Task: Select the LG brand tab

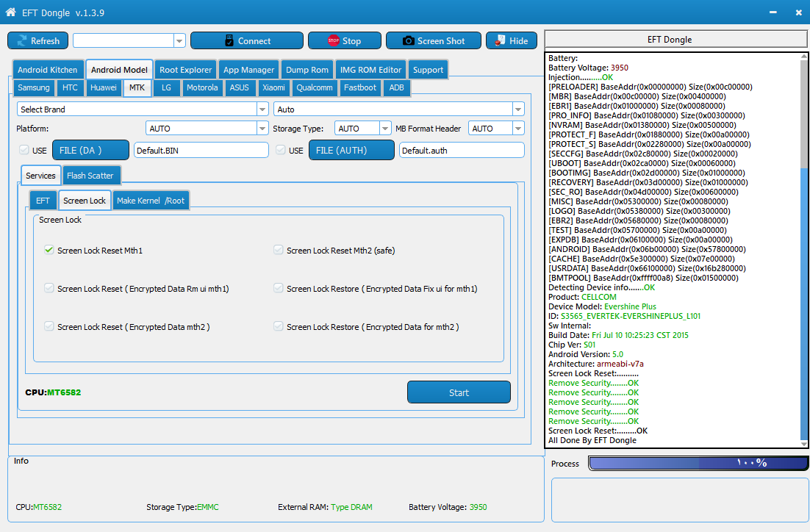Action: tap(166, 87)
